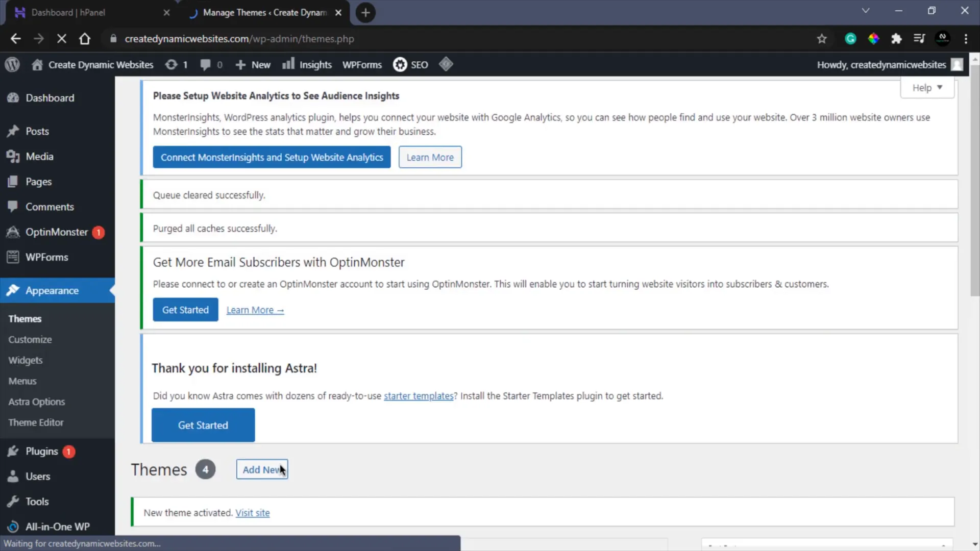The image size is (980, 551).
Task: Click the New plus menu in admin bar
Action: (253, 65)
